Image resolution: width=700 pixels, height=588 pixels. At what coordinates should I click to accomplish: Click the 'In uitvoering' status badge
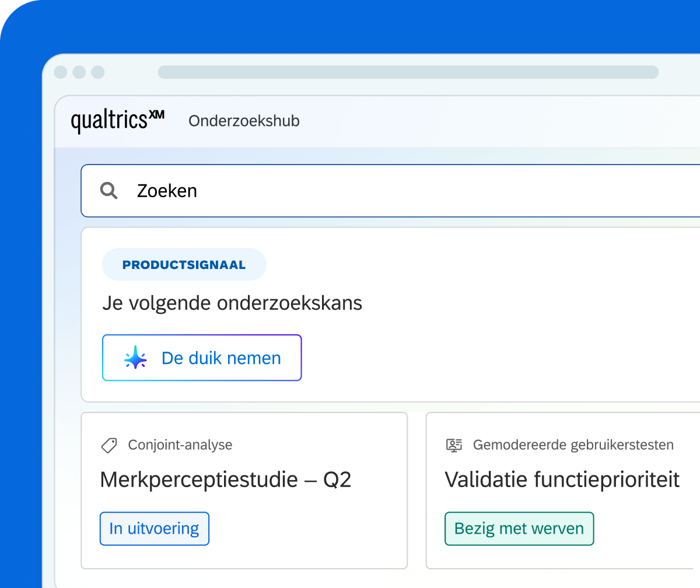[155, 529]
